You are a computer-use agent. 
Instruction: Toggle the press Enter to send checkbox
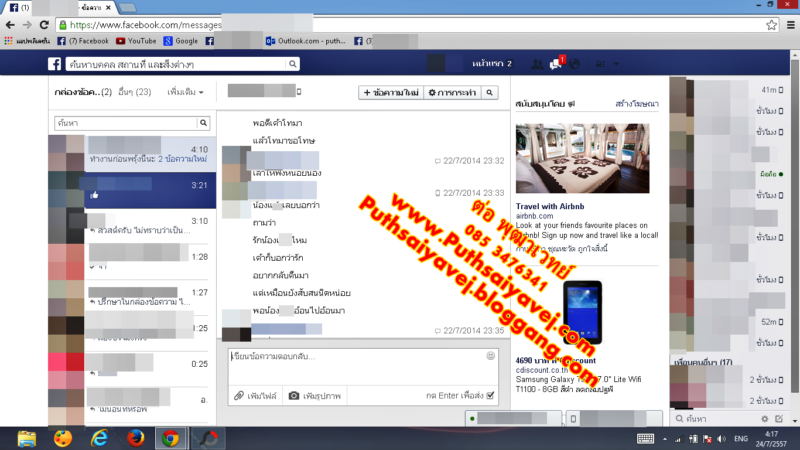click(490, 395)
